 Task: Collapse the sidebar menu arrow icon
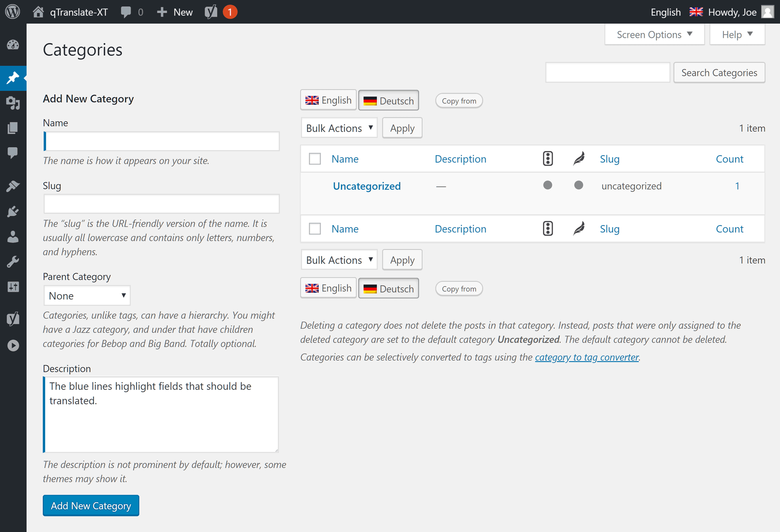point(13,346)
